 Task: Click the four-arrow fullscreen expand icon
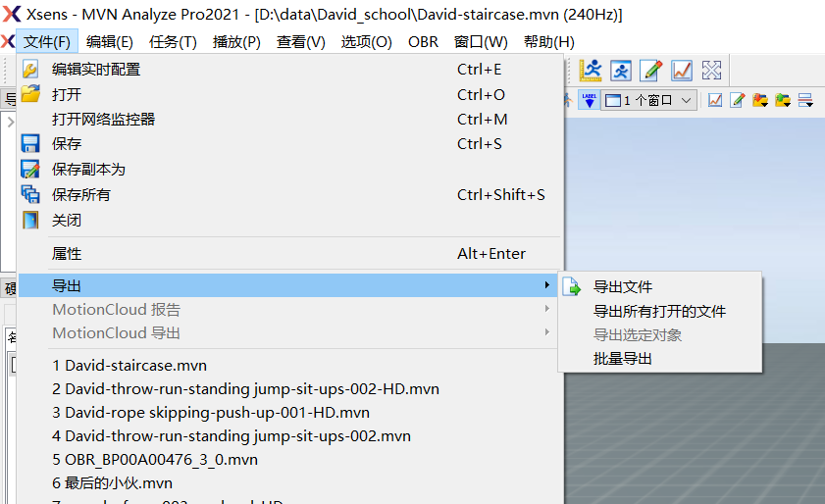tap(712, 70)
